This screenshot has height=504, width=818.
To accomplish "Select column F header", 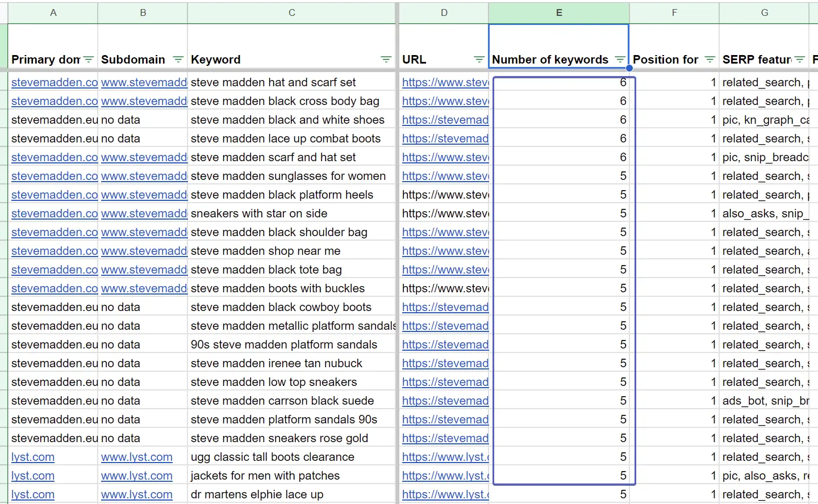I will click(674, 12).
